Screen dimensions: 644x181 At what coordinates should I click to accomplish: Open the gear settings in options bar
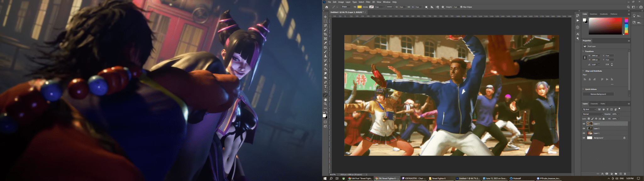click(x=443, y=7)
